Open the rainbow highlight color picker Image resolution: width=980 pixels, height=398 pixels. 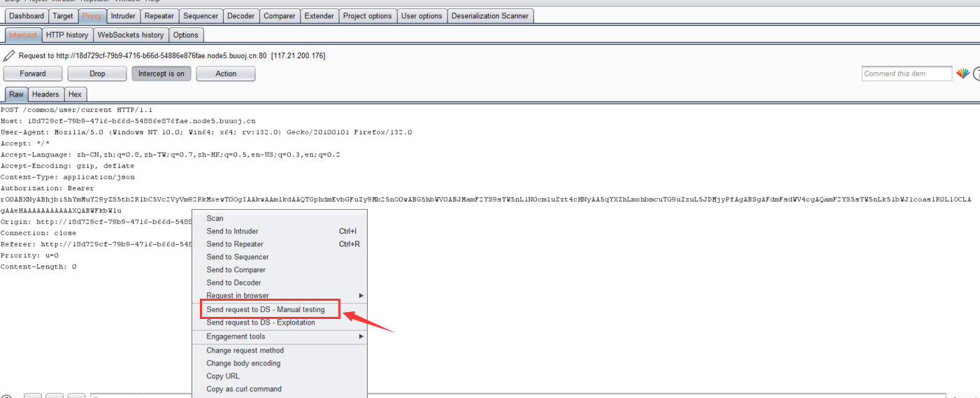[963, 73]
